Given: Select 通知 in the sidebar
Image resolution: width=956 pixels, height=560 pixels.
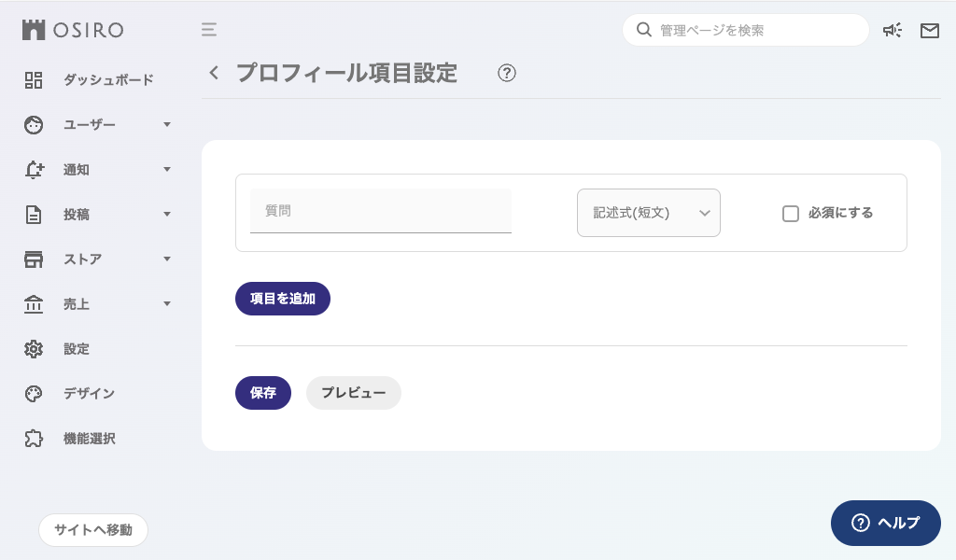Looking at the screenshot, I should click(x=77, y=170).
